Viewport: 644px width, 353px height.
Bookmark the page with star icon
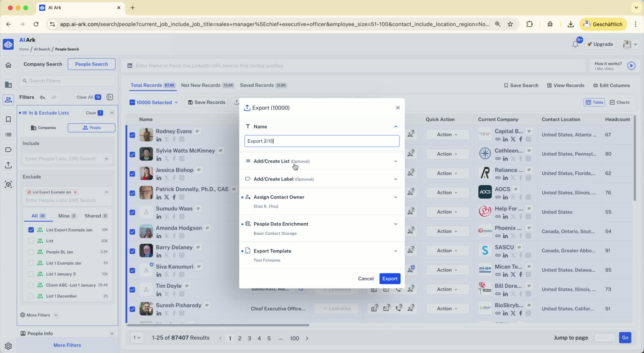click(x=510, y=24)
